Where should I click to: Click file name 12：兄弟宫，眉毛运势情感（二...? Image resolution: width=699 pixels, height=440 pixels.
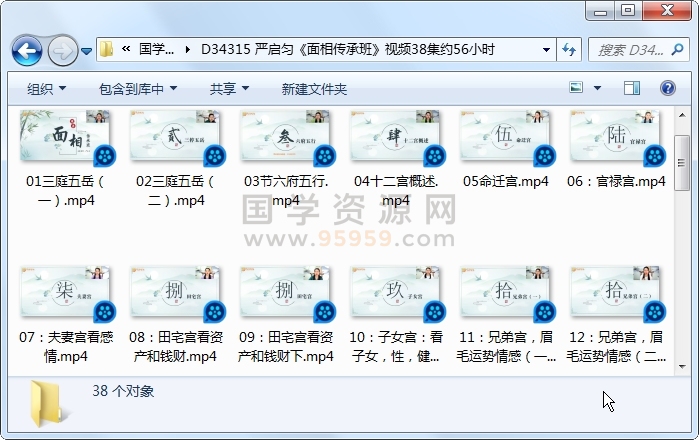[x=616, y=346]
